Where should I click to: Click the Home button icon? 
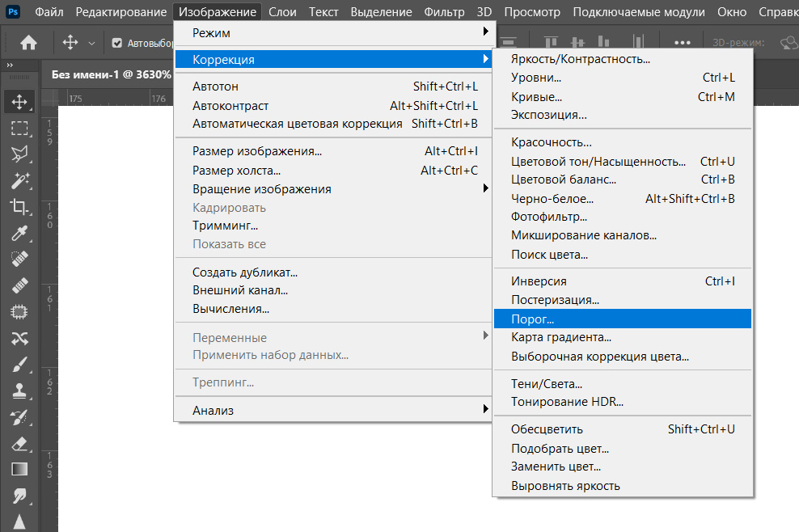pyautogui.click(x=28, y=43)
